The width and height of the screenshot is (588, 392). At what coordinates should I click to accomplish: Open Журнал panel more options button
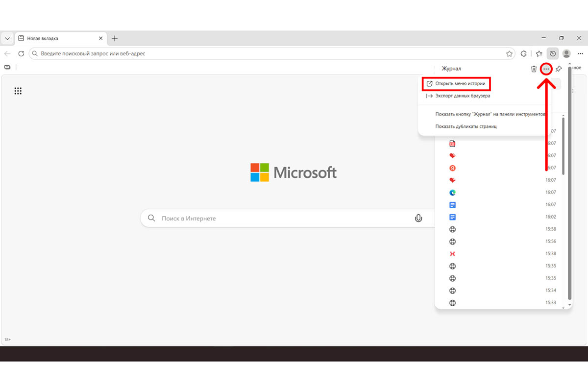click(x=546, y=69)
